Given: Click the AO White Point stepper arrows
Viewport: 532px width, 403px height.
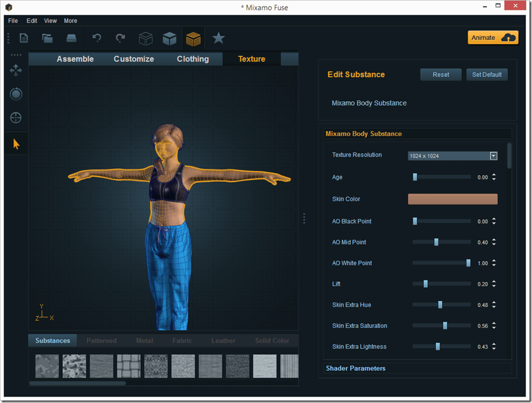Looking at the screenshot, I should pyautogui.click(x=494, y=263).
